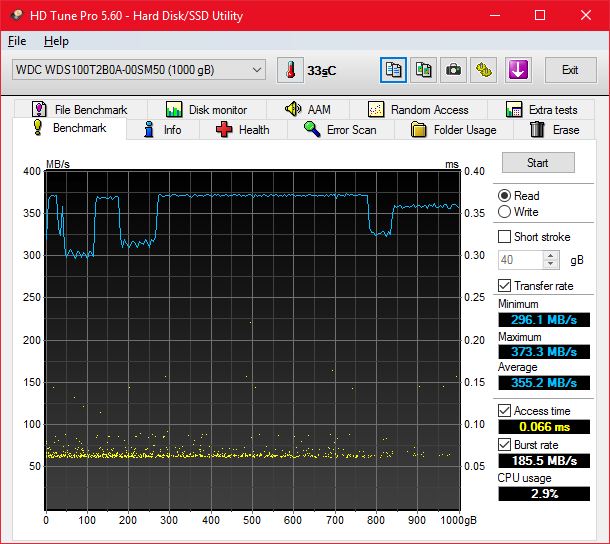610x544 pixels.
Task: Click the Maximum 373.3 MB/s value
Action: [544, 352]
